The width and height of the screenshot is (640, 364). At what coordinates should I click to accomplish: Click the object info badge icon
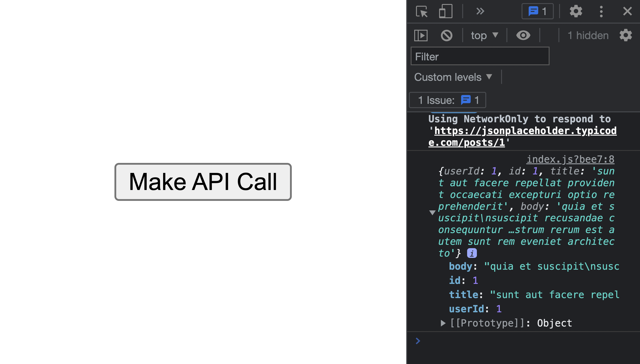click(472, 253)
